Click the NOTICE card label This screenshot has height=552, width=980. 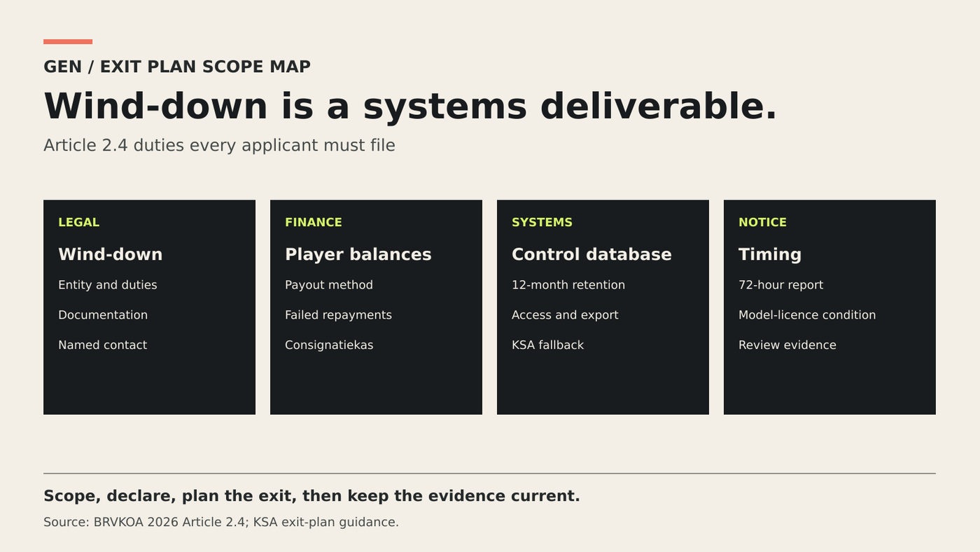click(x=762, y=222)
